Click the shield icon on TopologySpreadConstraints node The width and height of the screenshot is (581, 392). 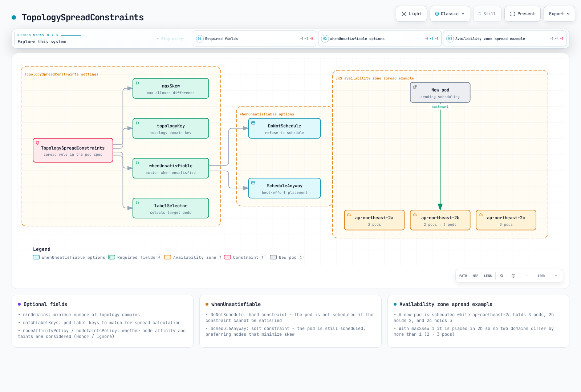[37, 143]
